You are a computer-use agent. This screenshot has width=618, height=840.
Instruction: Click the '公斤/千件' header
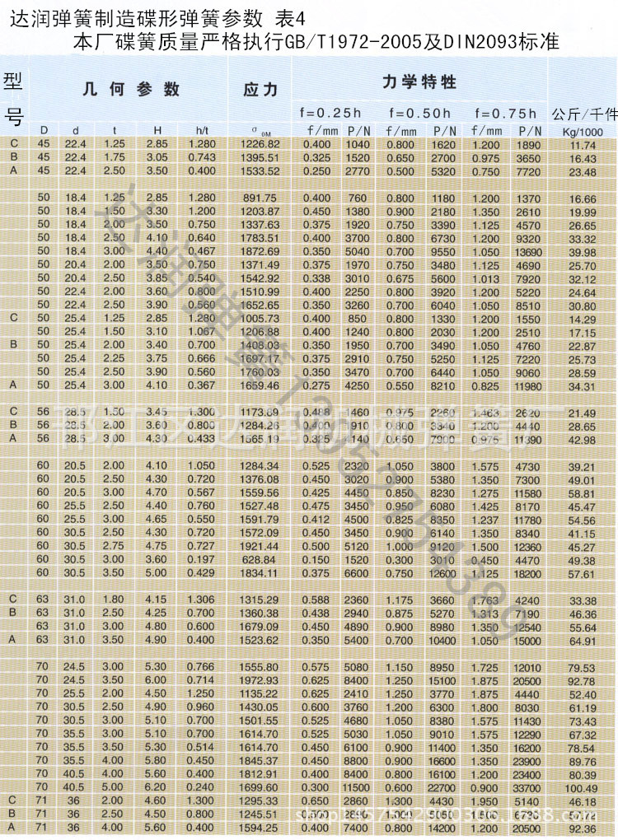click(x=585, y=114)
